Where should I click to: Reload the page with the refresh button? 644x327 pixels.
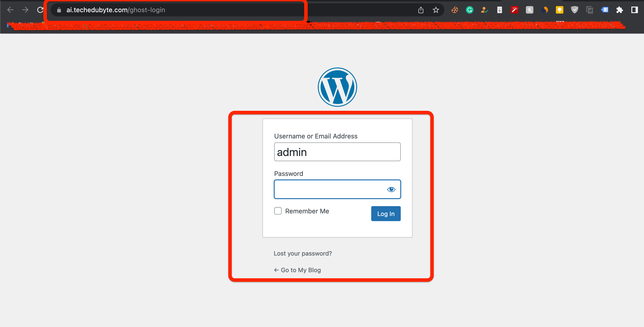click(40, 10)
